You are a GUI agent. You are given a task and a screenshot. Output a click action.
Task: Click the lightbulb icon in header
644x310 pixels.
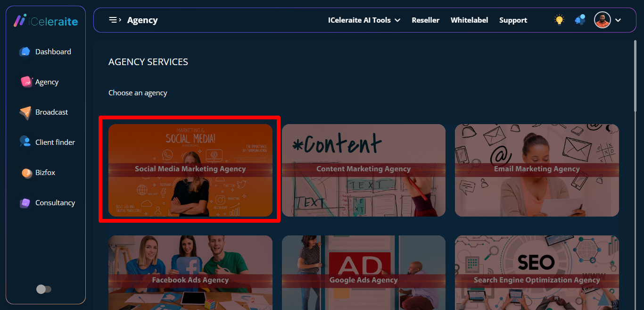point(559,20)
